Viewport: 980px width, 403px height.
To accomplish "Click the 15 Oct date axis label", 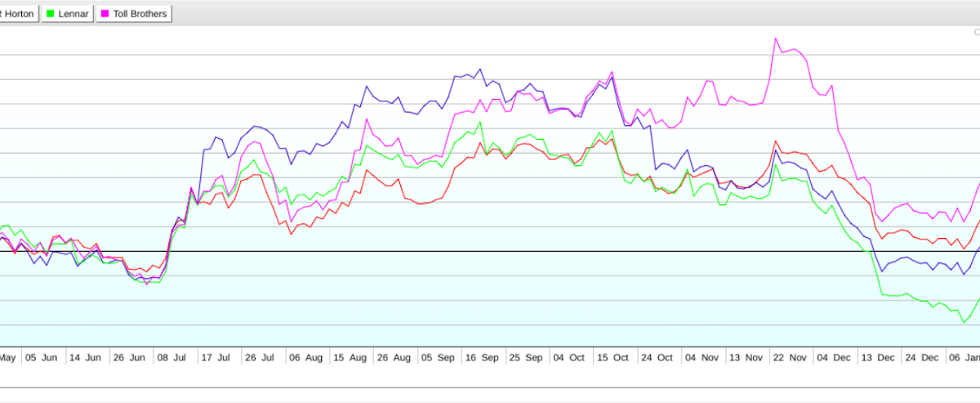I will point(612,357).
